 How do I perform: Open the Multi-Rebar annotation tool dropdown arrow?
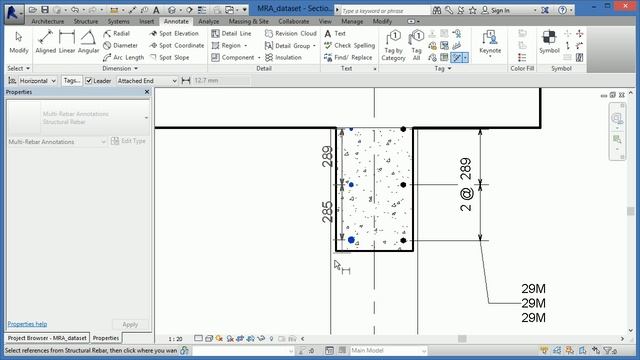tap(465, 58)
